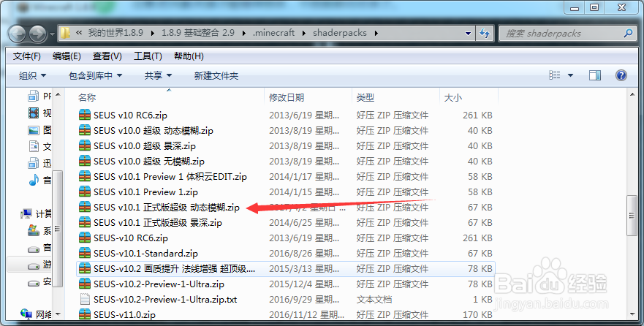644x326 pixels.
Task: Expand the 包含到库中 dropdown
Action: [x=95, y=75]
